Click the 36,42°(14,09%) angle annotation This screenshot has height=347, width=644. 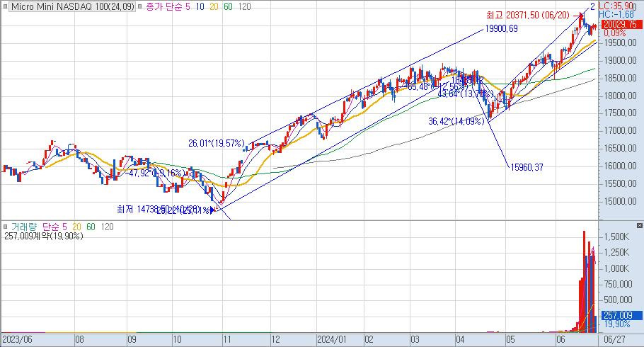pos(456,121)
